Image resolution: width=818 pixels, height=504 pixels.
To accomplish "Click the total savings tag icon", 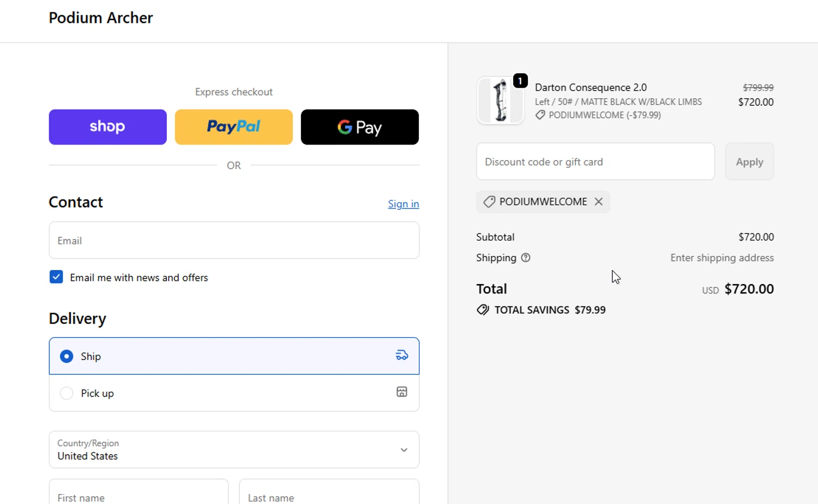I will point(483,310).
